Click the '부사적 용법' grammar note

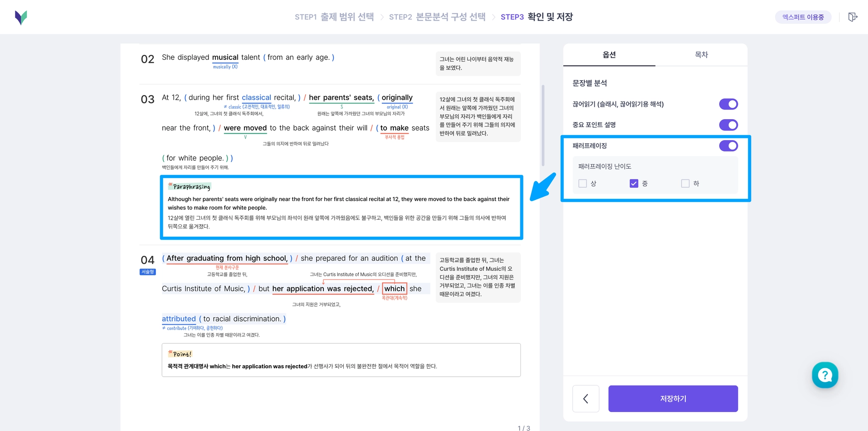click(395, 137)
